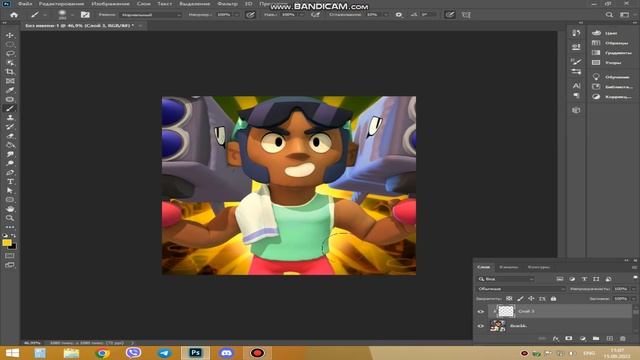Expand the layer opacity dropdown arrow
This screenshot has width=640, height=360.
(x=633, y=289)
